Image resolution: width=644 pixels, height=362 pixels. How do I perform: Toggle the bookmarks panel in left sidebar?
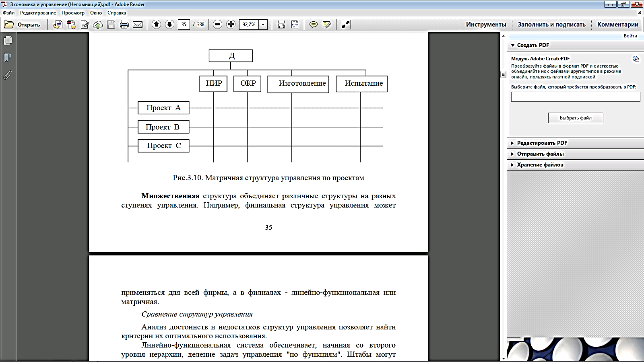click(x=8, y=58)
